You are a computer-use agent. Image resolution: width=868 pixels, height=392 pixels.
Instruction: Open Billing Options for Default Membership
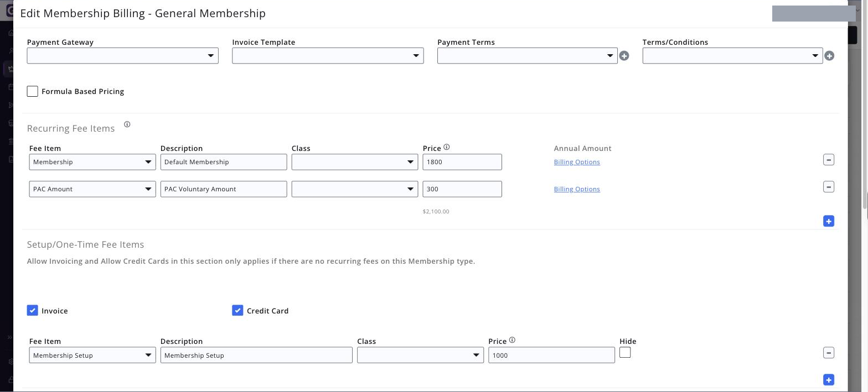coord(577,162)
